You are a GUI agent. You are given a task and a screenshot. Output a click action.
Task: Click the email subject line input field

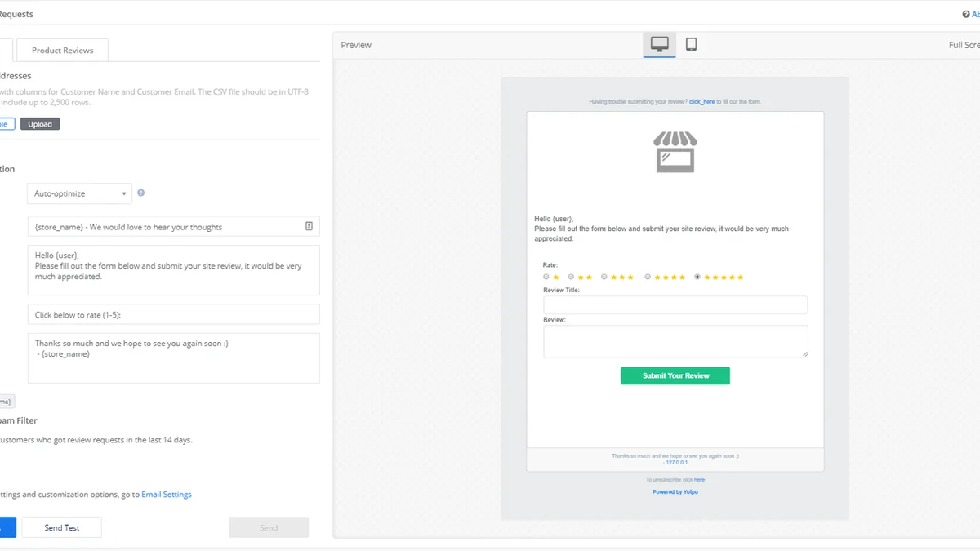(163, 226)
